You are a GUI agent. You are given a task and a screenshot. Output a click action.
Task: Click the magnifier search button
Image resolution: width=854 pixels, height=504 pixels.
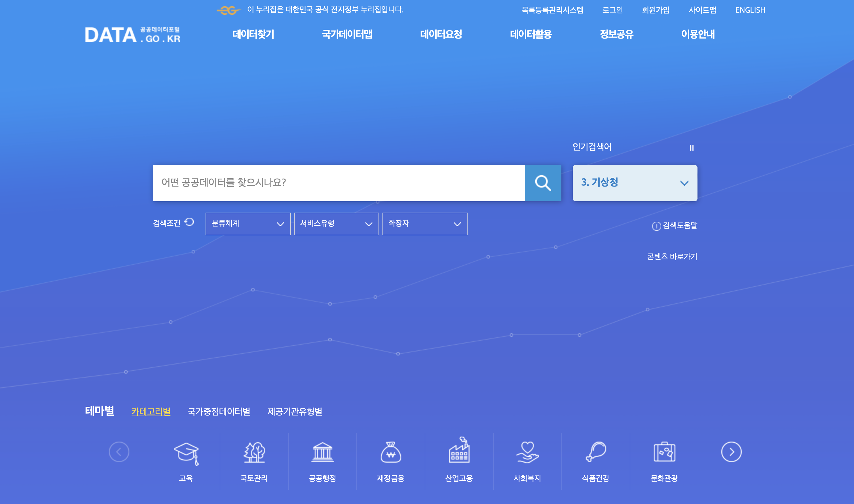543,183
